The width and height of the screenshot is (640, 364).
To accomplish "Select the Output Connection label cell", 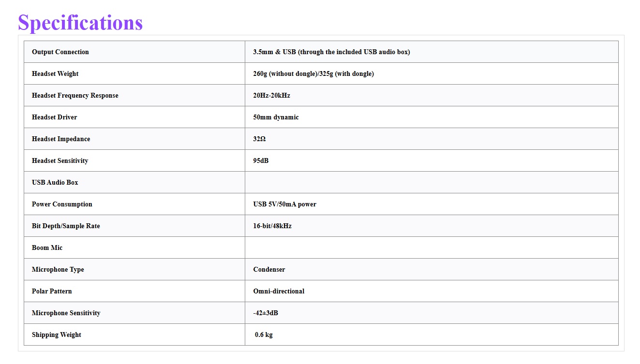I will 134,52.
